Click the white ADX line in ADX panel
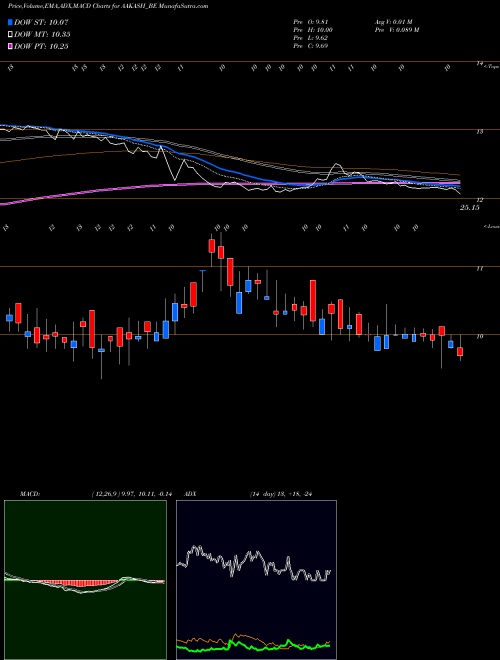The width and height of the screenshot is (500, 660). [254, 564]
